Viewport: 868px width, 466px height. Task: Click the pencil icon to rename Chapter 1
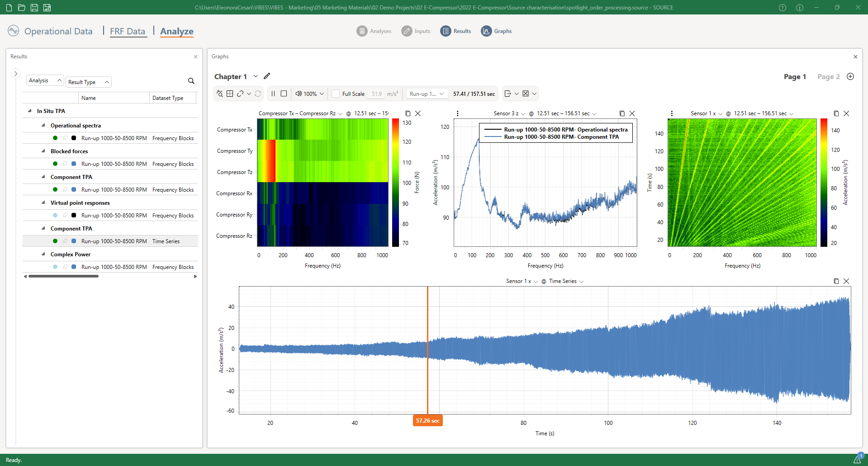(267, 76)
